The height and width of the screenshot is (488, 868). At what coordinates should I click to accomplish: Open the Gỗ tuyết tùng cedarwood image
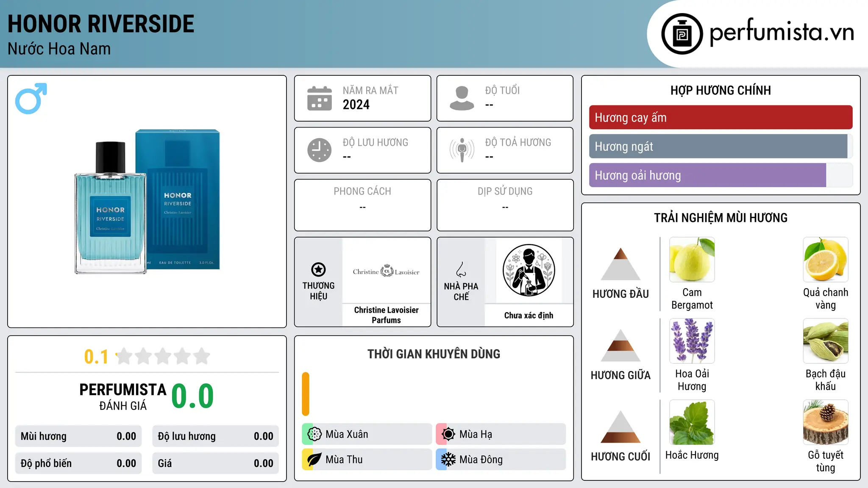point(826,422)
